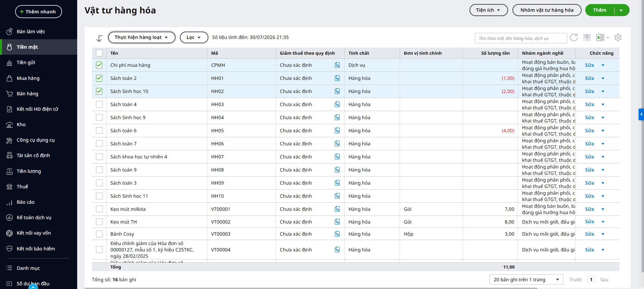
Task: Uncheck the Sách toán 2 row
Action: 99,78
